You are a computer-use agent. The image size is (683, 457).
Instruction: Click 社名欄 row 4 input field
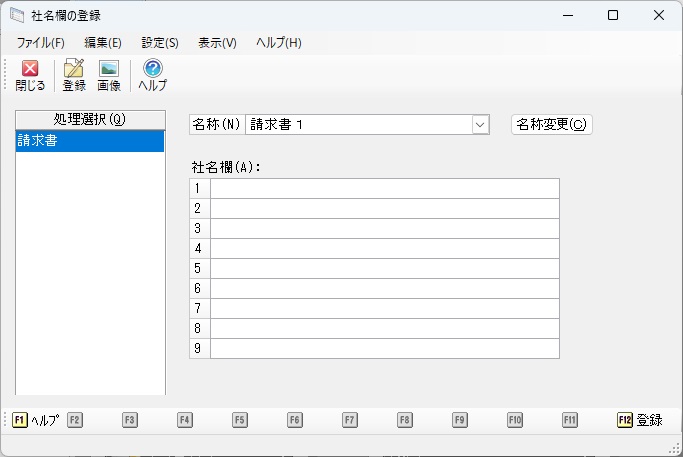click(385, 249)
